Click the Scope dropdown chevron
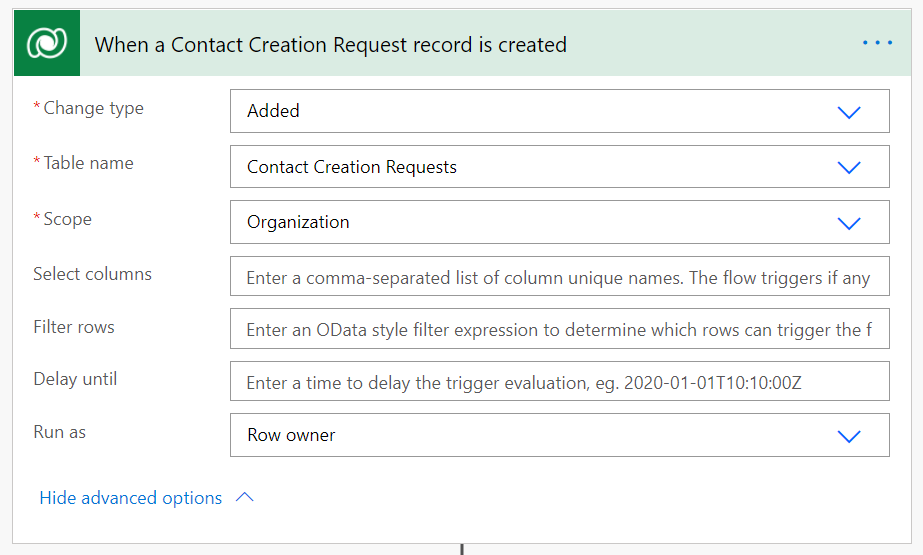This screenshot has width=923, height=555. pyautogui.click(x=849, y=223)
